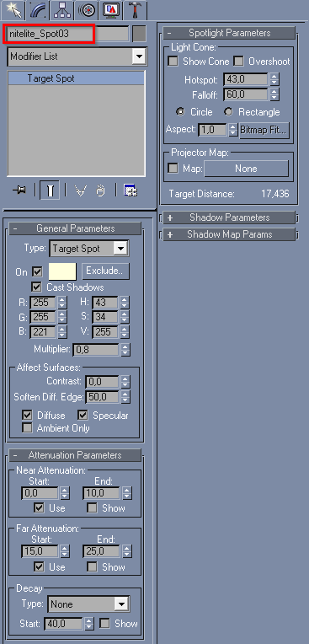Click the Target Distance value 17,436
This screenshot has height=644, width=309.
[x=275, y=193]
